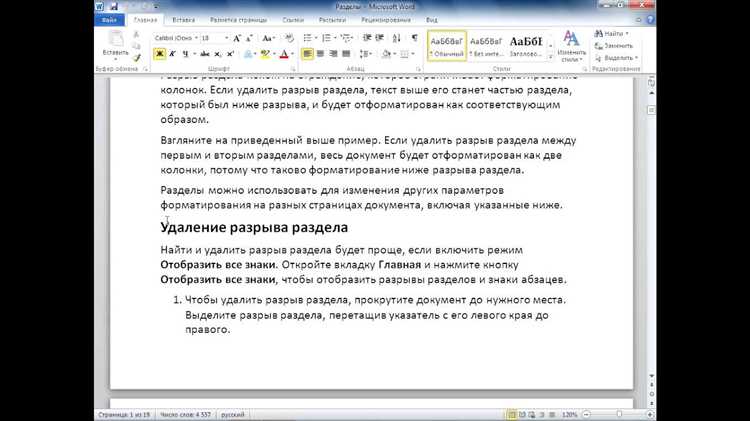The height and width of the screenshot is (421, 750).
Task: Switch to Full Screen Reading view icon
Action: [522, 414]
